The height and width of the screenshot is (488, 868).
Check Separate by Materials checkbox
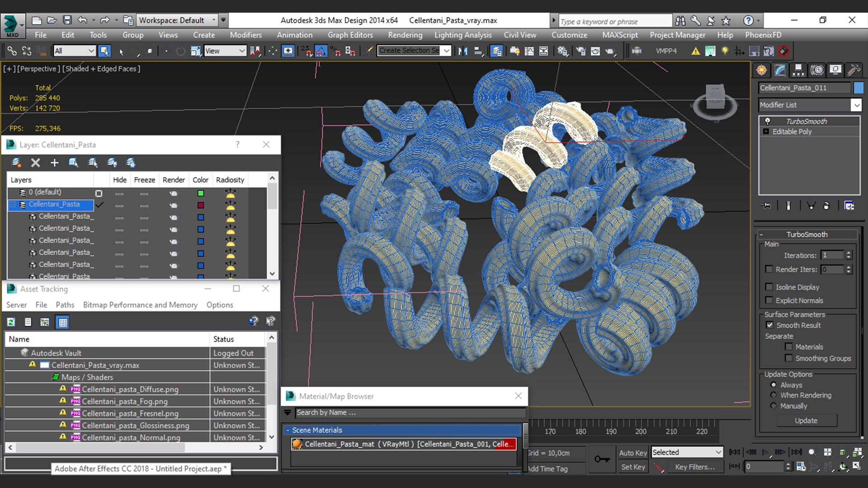click(x=789, y=347)
